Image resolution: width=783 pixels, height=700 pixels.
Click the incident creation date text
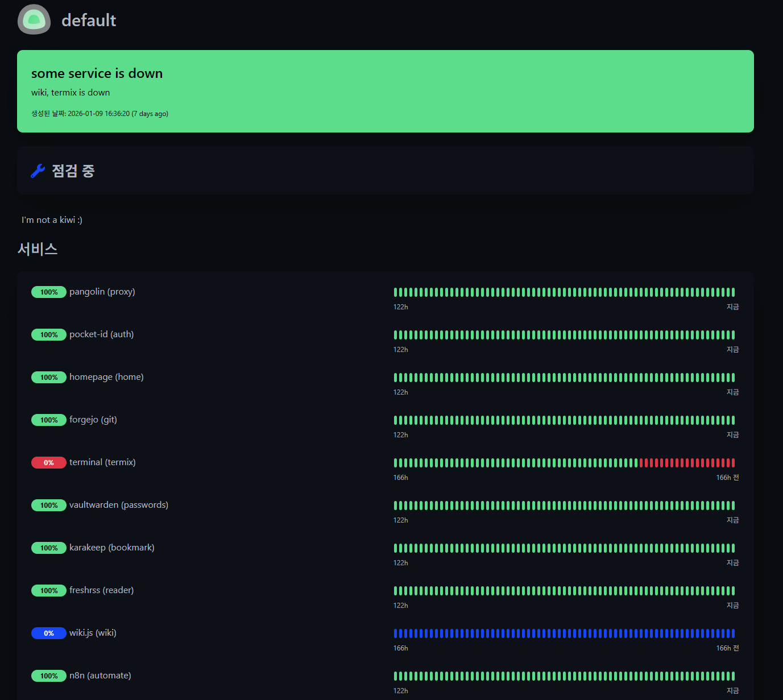pyautogui.click(x=100, y=114)
